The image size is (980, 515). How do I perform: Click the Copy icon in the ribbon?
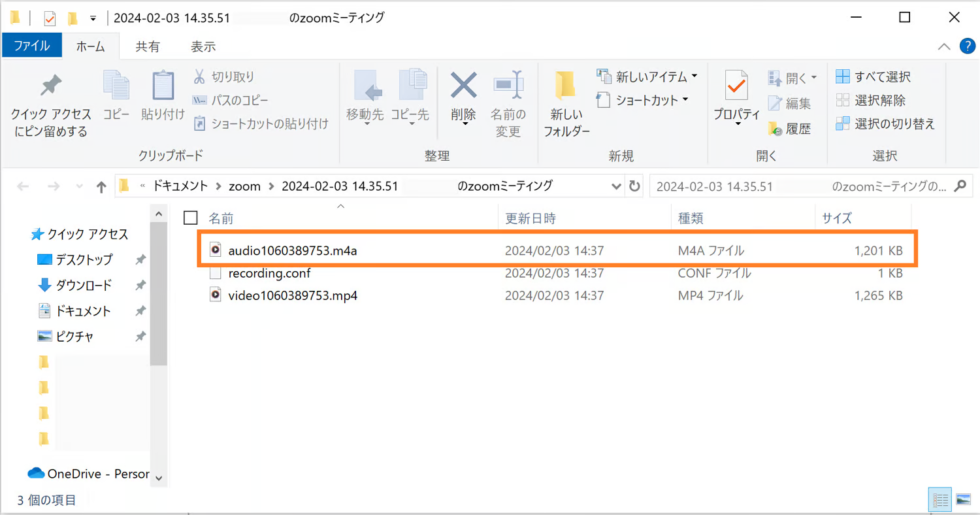[x=116, y=86]
